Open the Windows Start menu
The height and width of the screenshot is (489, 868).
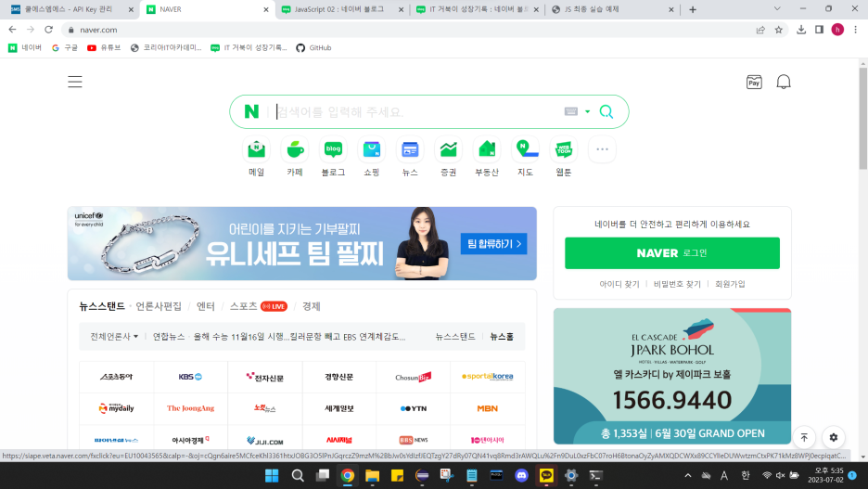pyautogui.click(x=272, y=475)
